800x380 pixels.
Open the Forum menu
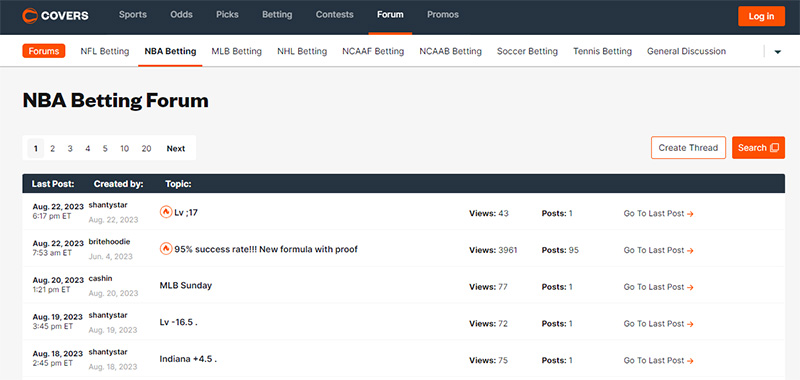click(x=390, y=15)
